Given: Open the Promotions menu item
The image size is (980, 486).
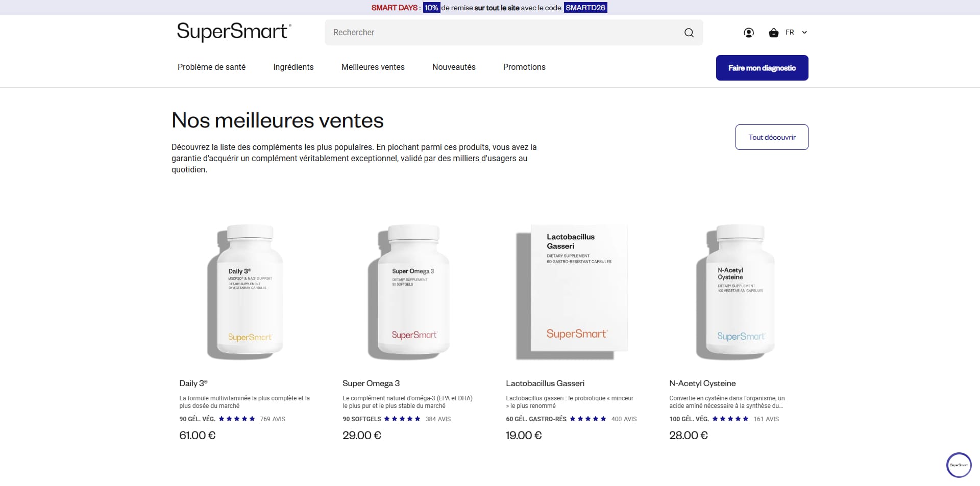Looking at the screenshot, I should click(524, 67).
